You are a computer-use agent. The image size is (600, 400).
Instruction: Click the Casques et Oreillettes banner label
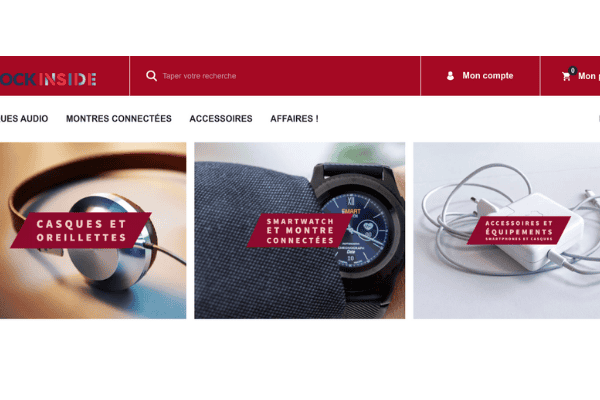click(x=81, y=230)
